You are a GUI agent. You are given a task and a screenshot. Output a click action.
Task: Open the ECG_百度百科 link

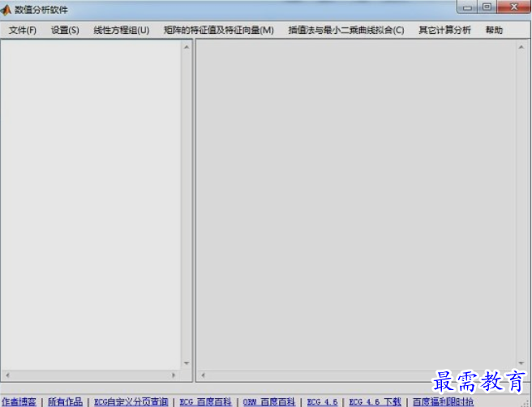tap(205, 402)
